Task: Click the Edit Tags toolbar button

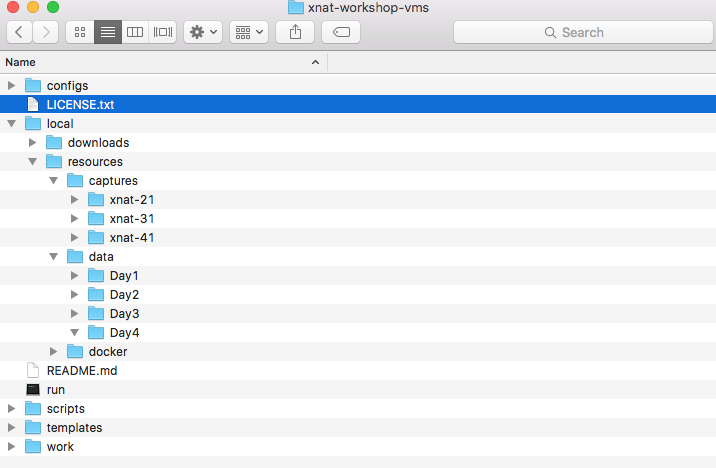Action: (341, 32)
